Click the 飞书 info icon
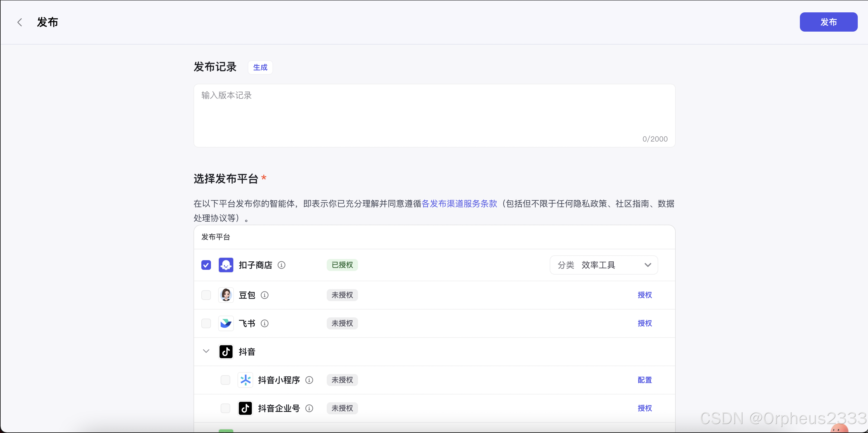The image size is (868, 433). point(265,323)
